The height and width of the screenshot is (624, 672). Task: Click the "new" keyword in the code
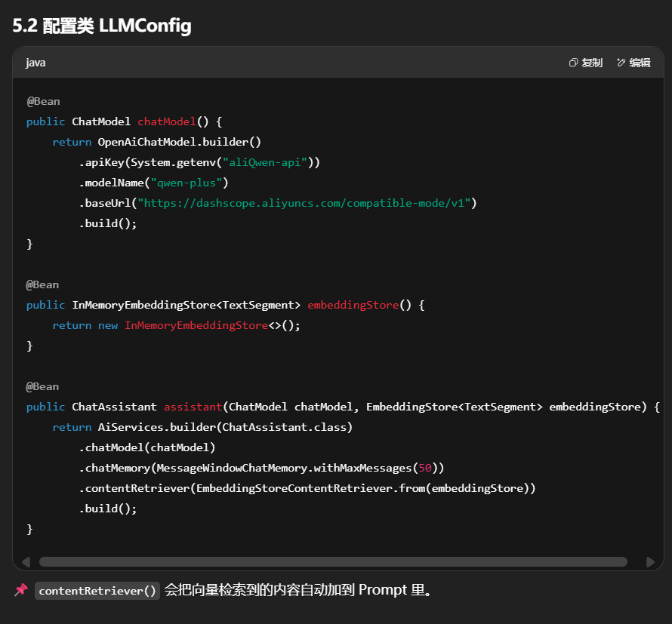[x=108, y=325]
